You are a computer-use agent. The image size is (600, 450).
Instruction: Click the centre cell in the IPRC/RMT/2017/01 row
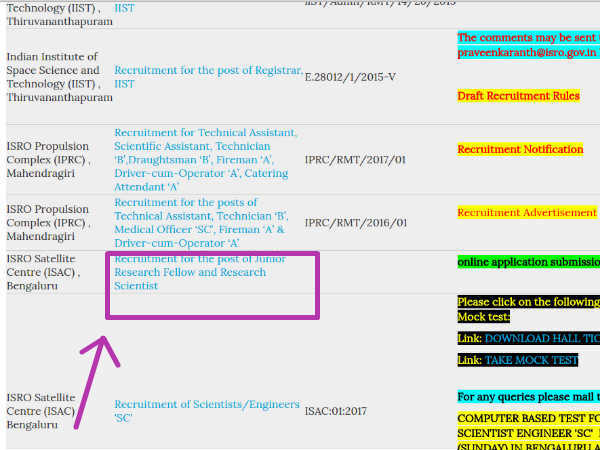pos(48,160)
